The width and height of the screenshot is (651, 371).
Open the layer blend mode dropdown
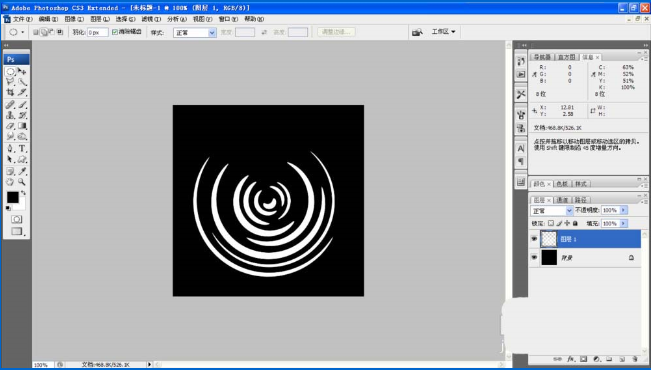tap(552, 210)
